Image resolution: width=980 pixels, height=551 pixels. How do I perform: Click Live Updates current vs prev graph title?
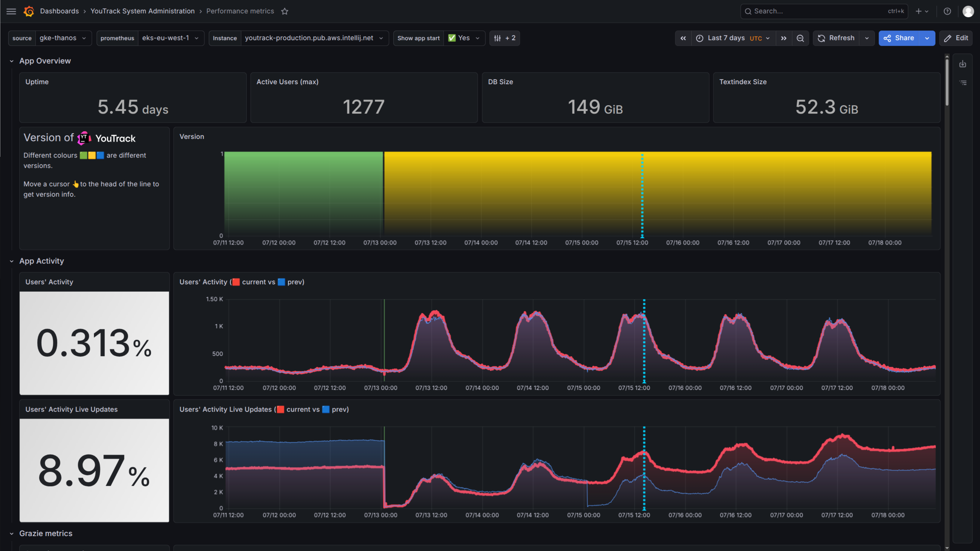[264, 409]
